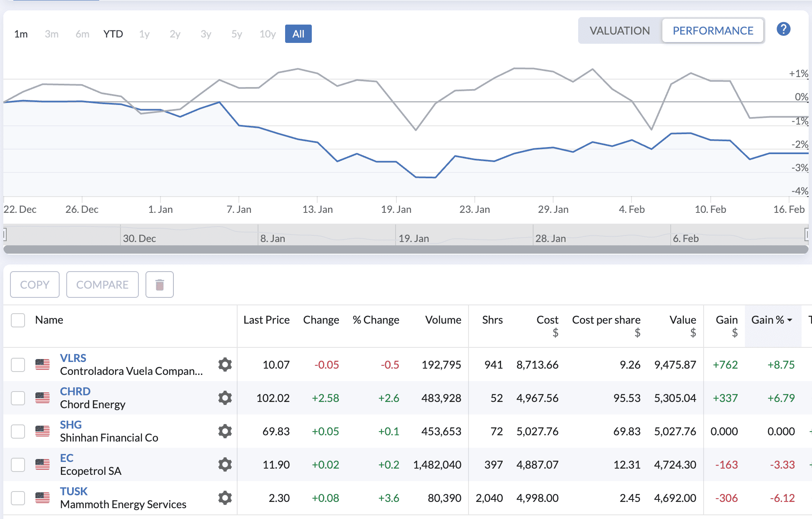This screenshot has width=812, height=519.
Task: Click the red trash delete icon
Action: click(x=159, y=285)
